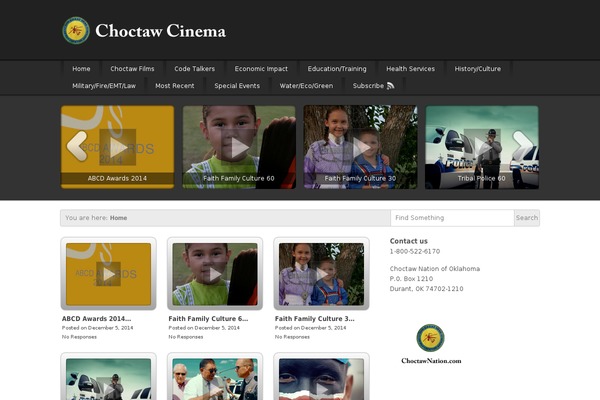Click Tribal Police 60 carousel caption
This screenshot has height=400, width=600.
[x=481, y=178]
